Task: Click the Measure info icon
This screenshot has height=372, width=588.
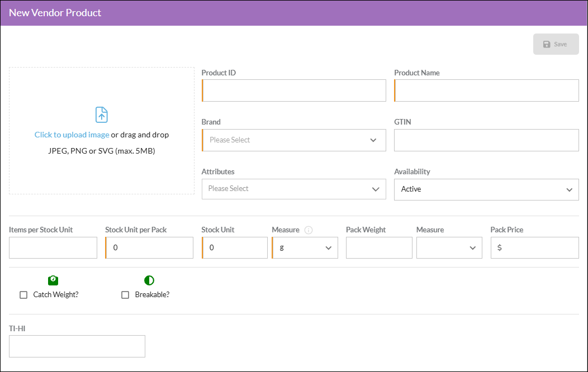Action: 308,230
